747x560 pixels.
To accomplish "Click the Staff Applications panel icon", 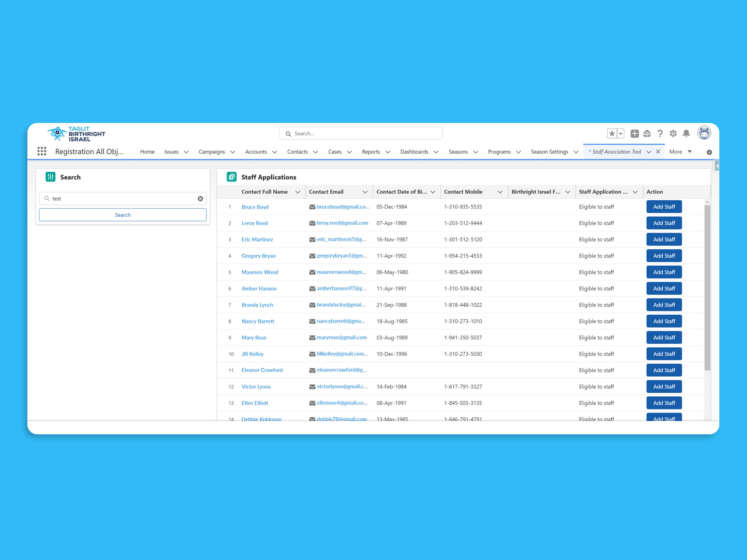I will click(x=232, y=177).
